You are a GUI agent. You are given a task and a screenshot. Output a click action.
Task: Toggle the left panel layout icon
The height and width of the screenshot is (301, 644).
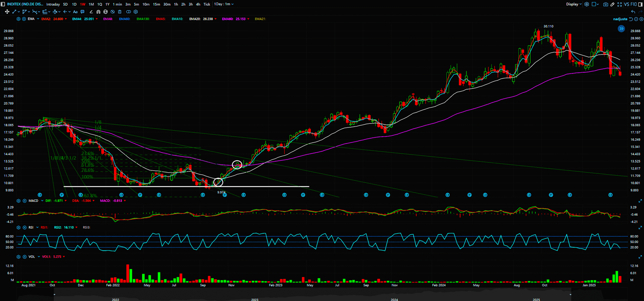point(3,4)
